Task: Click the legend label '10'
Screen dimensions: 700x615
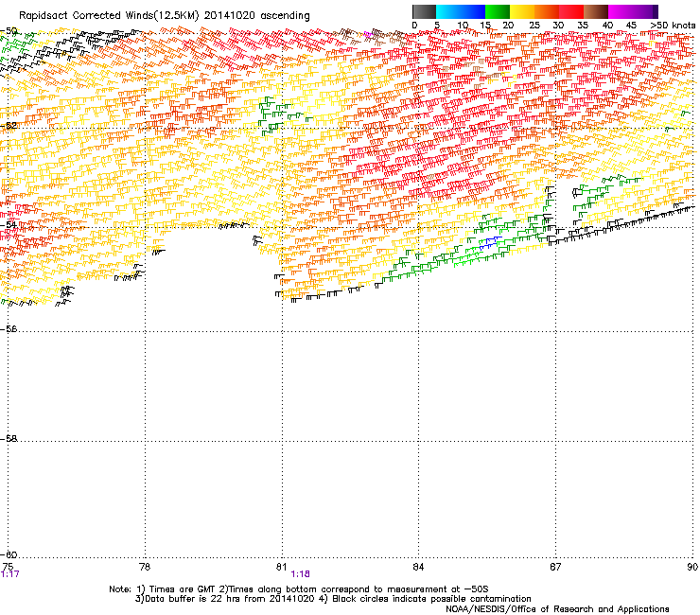Action: pos(463,26)
